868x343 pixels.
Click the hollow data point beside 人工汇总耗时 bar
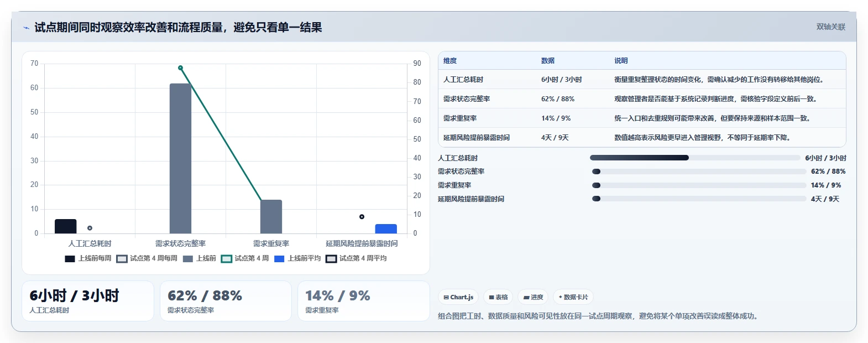click(x=90, y=228)
